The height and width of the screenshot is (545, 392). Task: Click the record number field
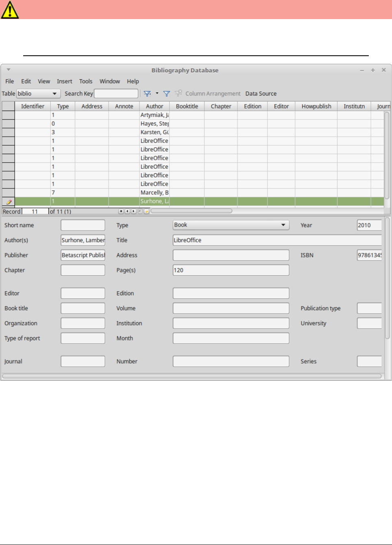(x=35, y=211)
